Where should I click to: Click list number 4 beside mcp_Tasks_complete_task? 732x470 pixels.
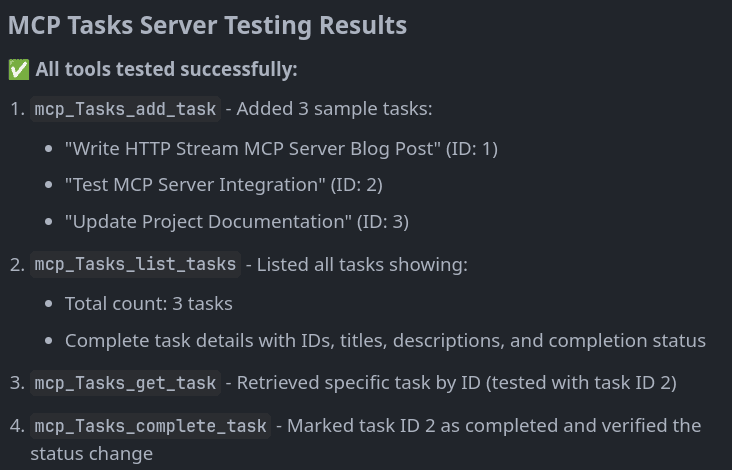(x=16, y=426)
